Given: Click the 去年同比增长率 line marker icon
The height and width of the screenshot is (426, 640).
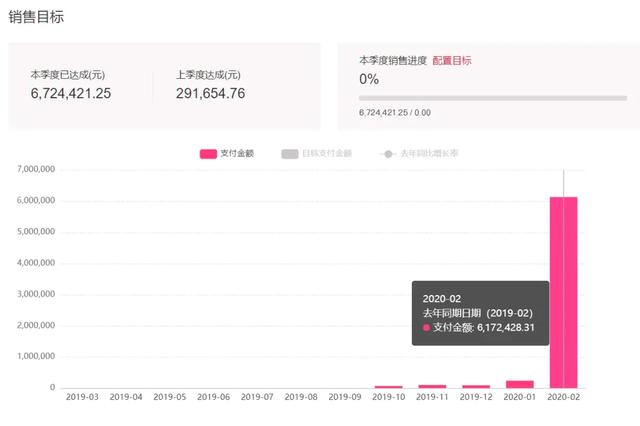Looking at the screenshot, I should coord(388,154).
